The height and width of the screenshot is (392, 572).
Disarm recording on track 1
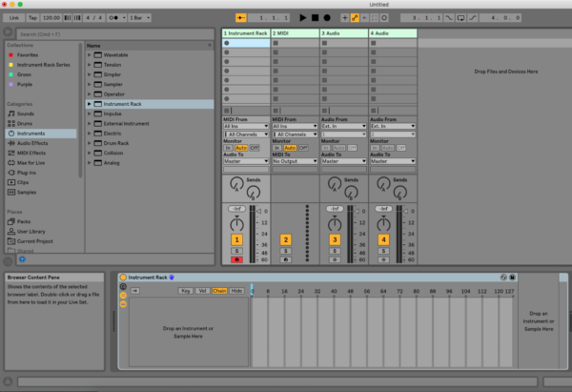(236, 259)
